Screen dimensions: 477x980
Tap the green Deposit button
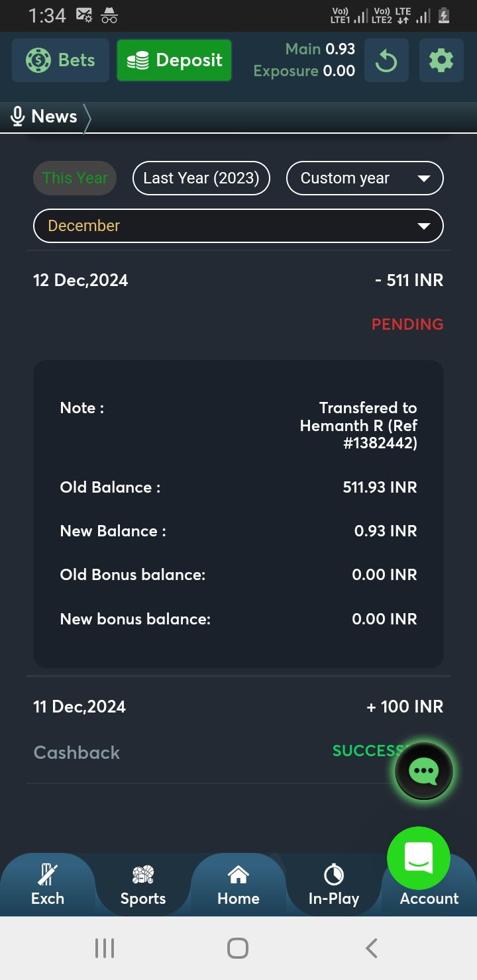pos(174,60)
